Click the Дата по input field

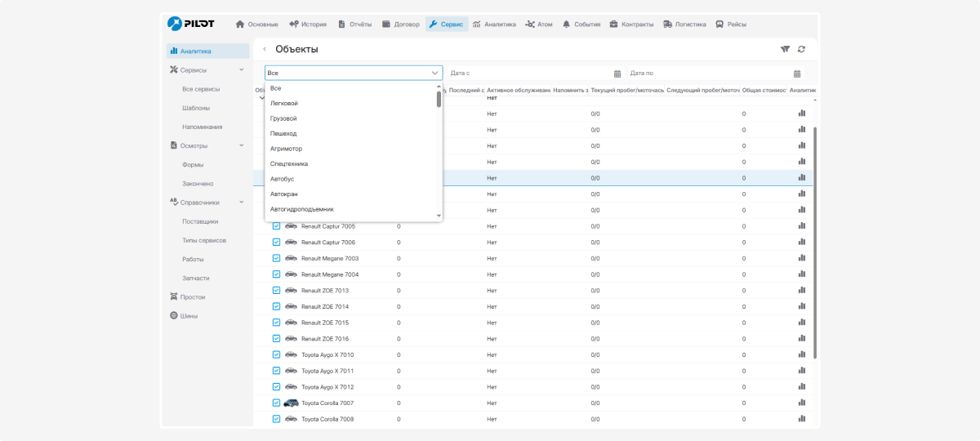(x=715, y=73)
